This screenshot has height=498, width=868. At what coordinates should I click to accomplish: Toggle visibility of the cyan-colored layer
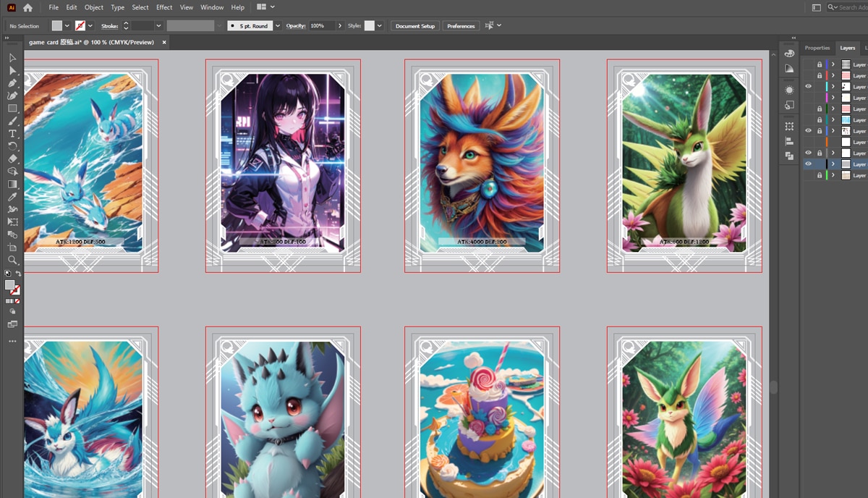(x=809, y=87)
